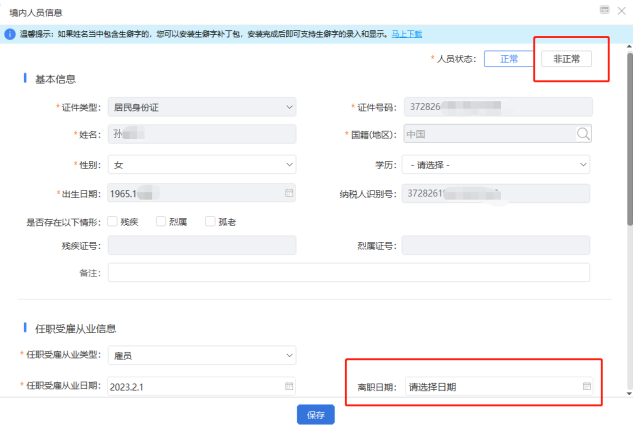Tick the 烈属 checkbox

coord(162,221)
